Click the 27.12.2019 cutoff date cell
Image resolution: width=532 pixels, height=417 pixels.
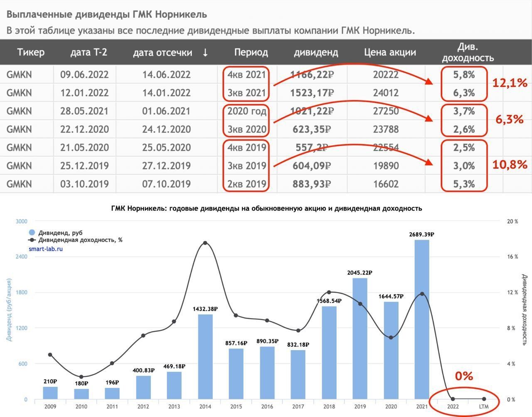click(166, 166)
